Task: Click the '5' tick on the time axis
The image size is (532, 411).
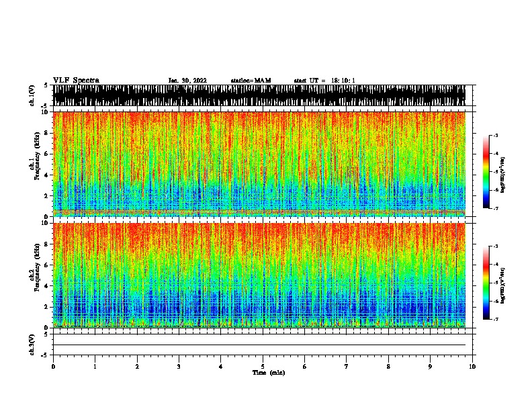Action: point(263,367)
